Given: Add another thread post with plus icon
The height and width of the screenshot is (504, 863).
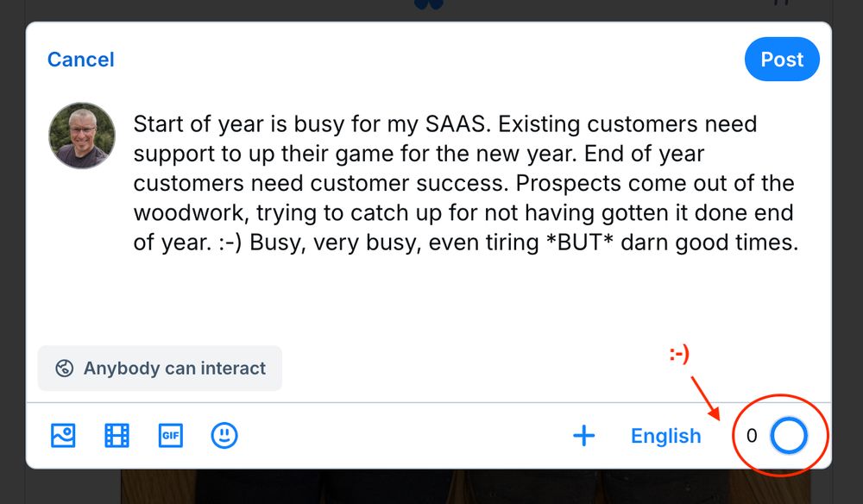Looking at the screenshot, I should click(x=584, y=436).
